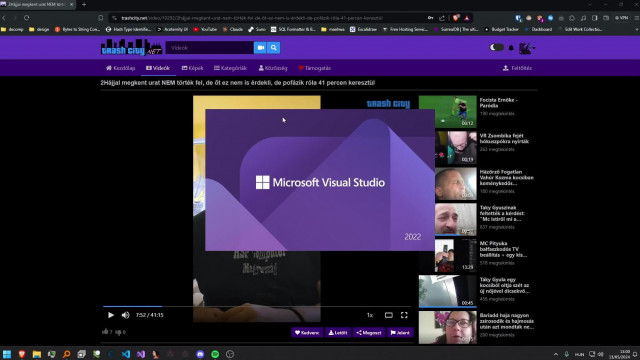Dislike the video with the thumbs-down icon
This screenshot has width=640, height=360.
click(118, 332)
